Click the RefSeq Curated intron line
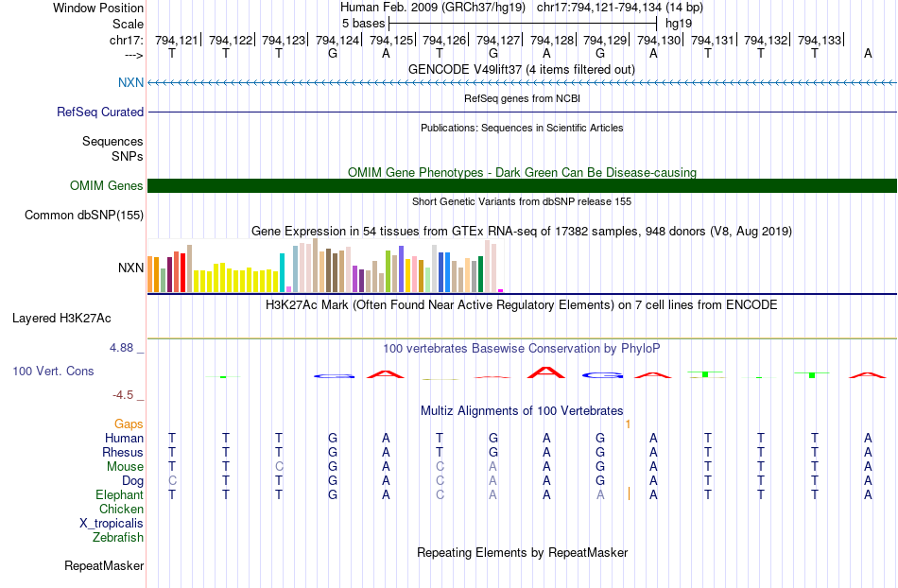The height and width of the screenshot is (588, 898). click(522, 112)
